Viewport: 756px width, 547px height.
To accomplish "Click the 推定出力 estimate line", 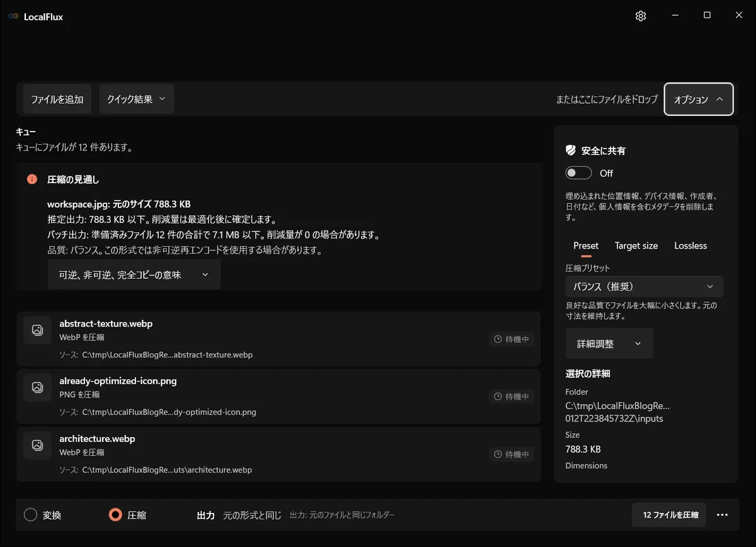I will (162, 220).
